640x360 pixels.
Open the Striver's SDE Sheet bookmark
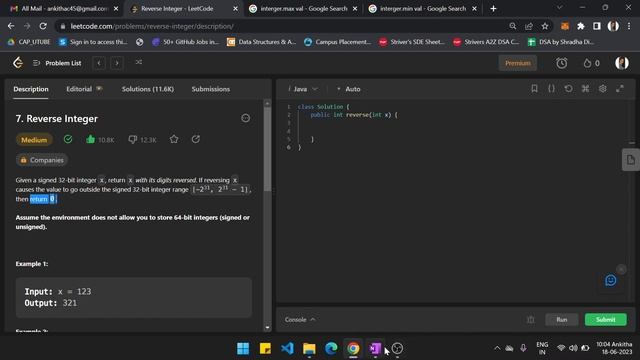coord(411,42)
